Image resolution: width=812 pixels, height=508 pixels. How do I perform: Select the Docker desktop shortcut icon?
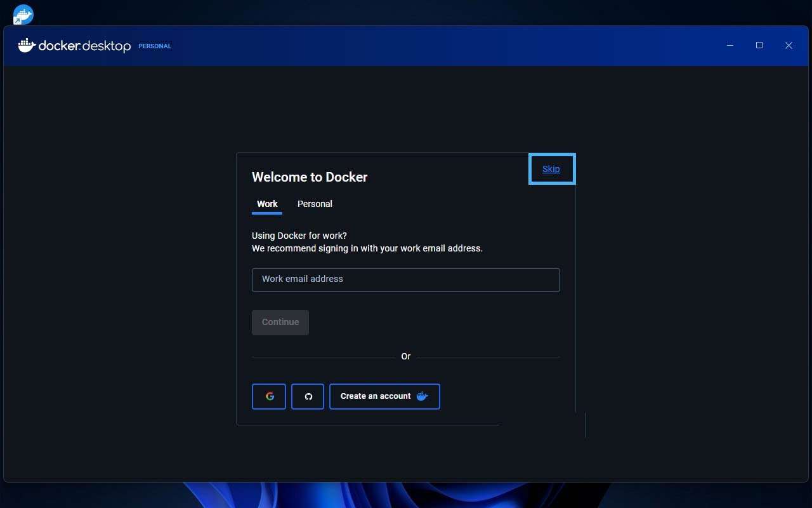(x=23, y=14)
